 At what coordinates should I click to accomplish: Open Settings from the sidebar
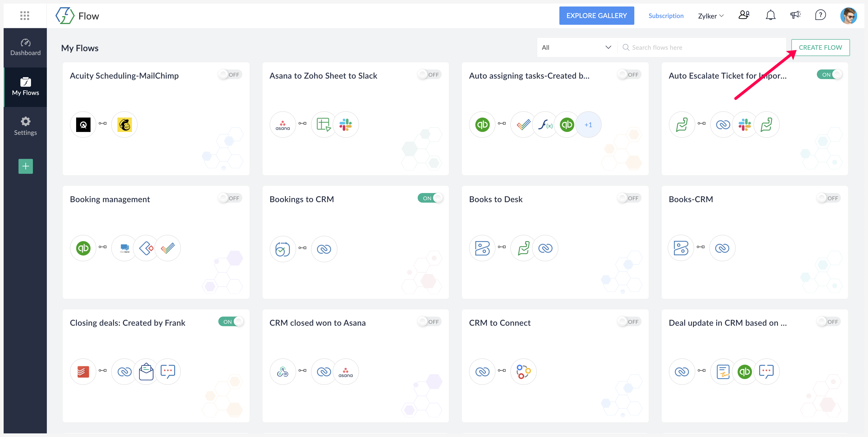[26, 126]
